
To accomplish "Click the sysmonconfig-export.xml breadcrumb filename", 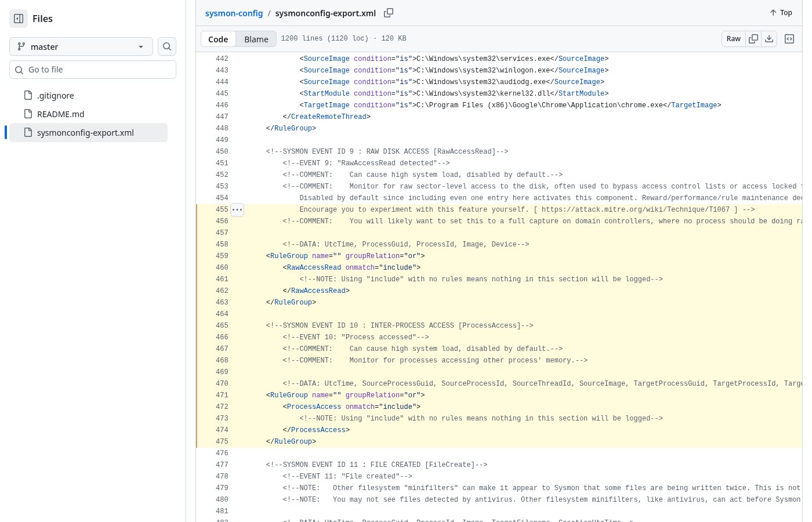I will [x=325, y=13].
